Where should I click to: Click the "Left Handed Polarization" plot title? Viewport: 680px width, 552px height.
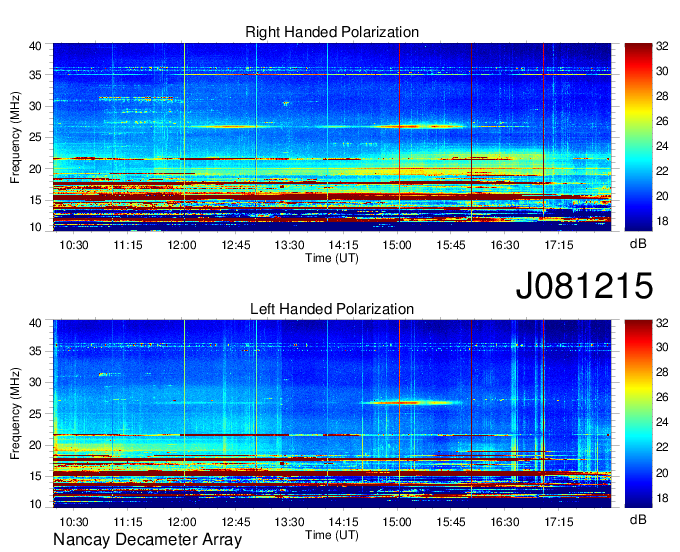(332, 309)
